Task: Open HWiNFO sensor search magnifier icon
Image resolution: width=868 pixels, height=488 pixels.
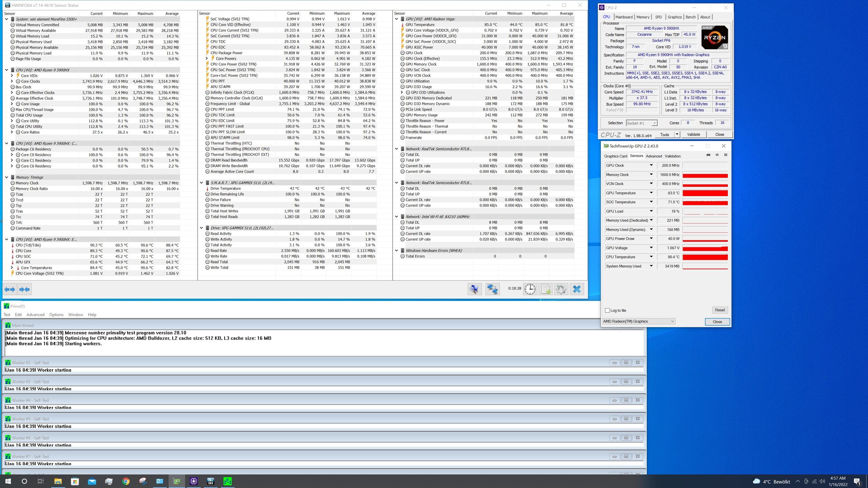Action: click(474, 289)
